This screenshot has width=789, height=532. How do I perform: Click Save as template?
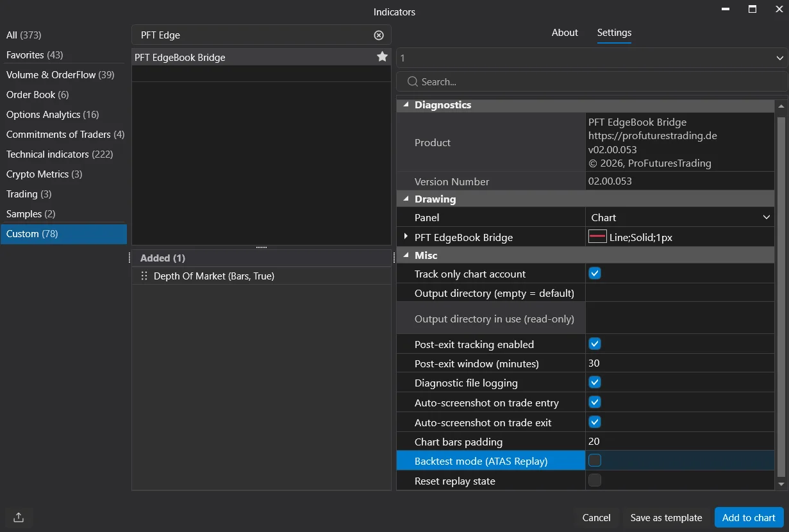pyautogui.click(x=666, y=517)
